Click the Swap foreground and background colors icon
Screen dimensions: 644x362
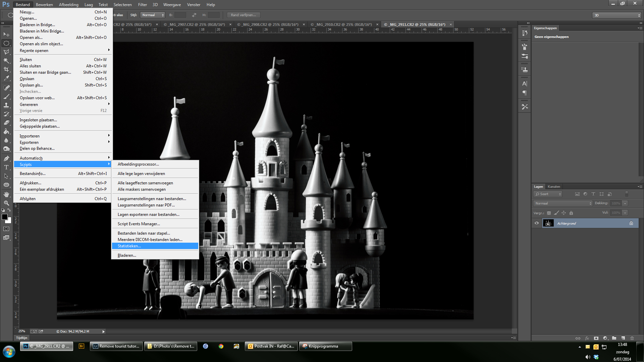click(9, 210)
